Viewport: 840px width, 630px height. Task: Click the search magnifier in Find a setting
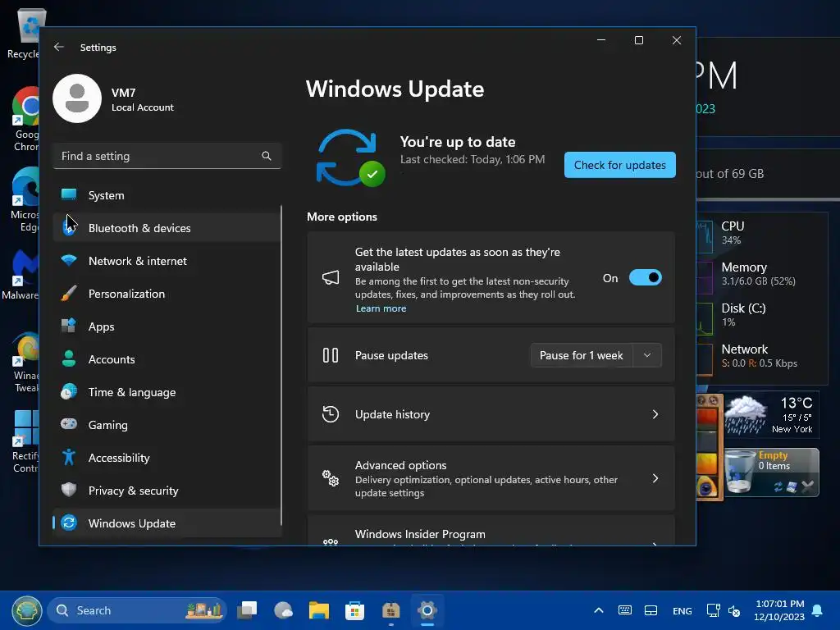click(x=267, y=156)
